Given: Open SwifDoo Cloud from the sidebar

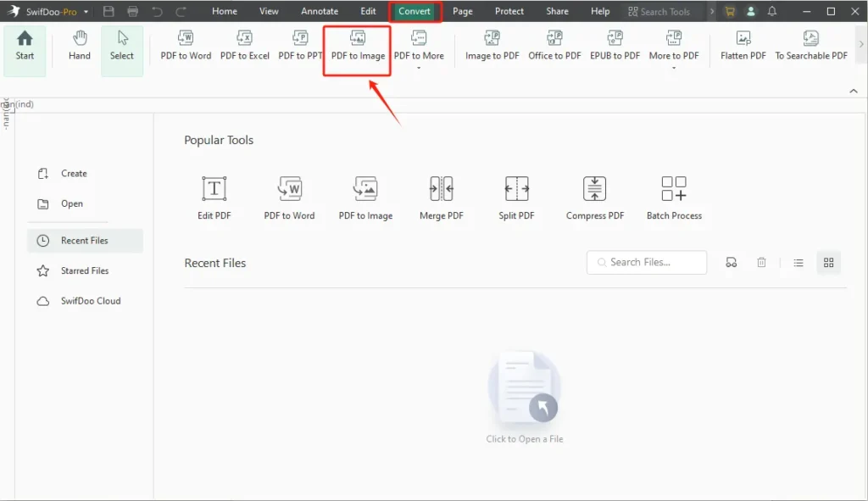Looking at the screenshot, I should click(90, 300).
